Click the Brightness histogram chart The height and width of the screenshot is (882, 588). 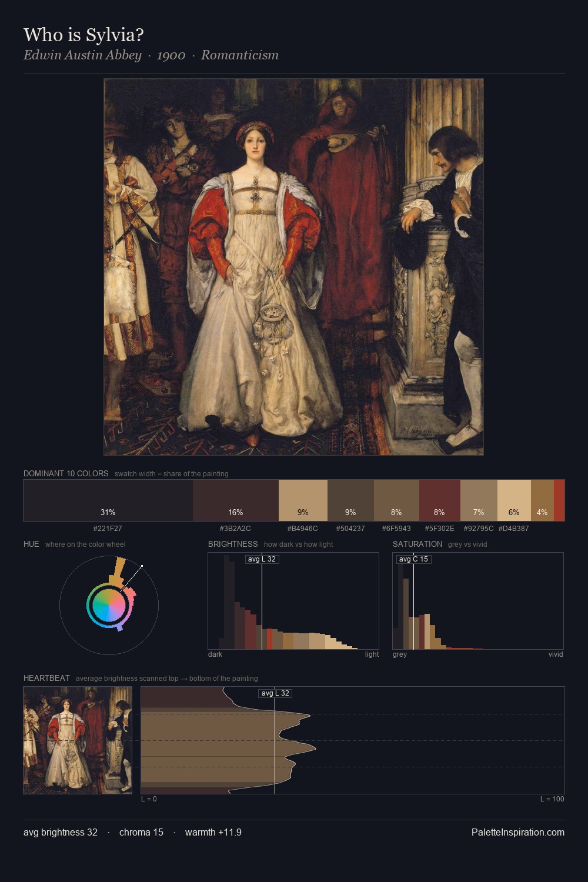293,601
